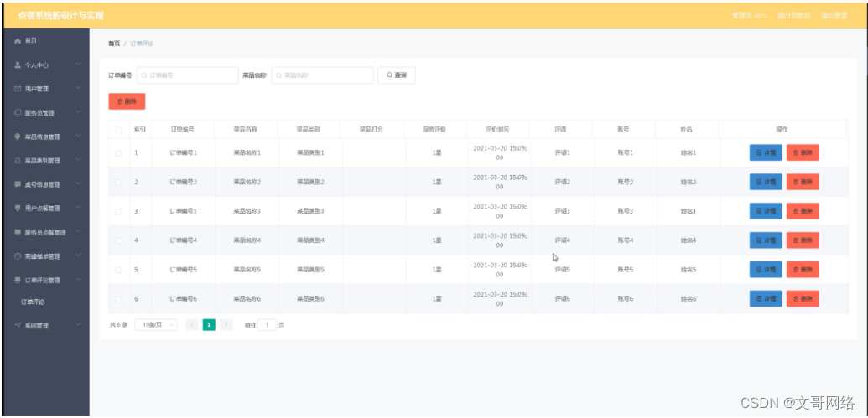Open 详情 for row 订单编号3
Viewport: 868px width, 418px height.
[x=766, y=211]
